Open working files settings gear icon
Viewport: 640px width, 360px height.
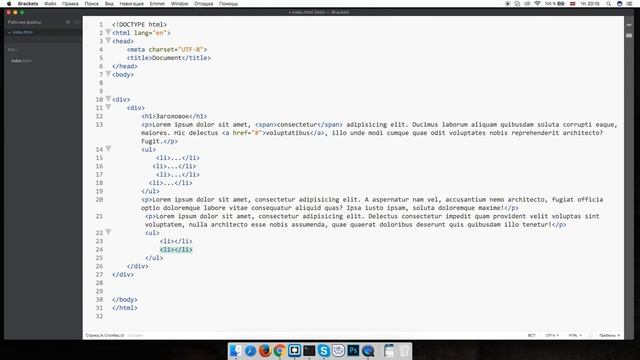point(68,22)
